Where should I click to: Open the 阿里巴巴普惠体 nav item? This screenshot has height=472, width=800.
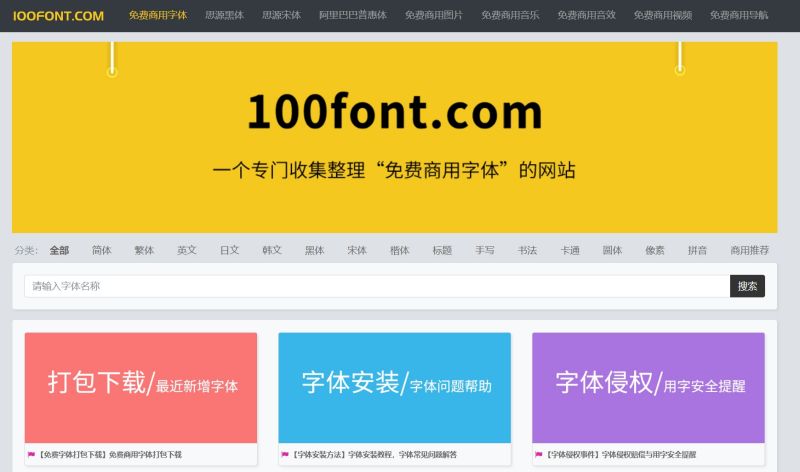353,15
